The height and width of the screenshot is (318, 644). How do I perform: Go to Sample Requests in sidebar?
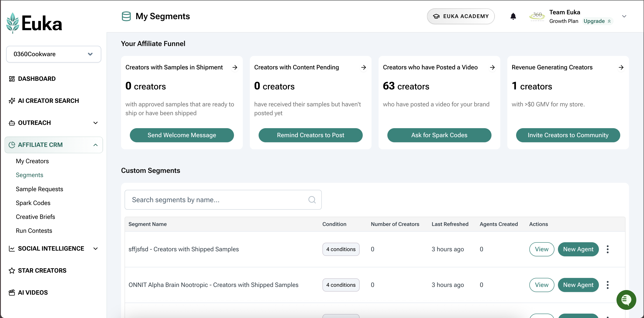tap(39, 189)
